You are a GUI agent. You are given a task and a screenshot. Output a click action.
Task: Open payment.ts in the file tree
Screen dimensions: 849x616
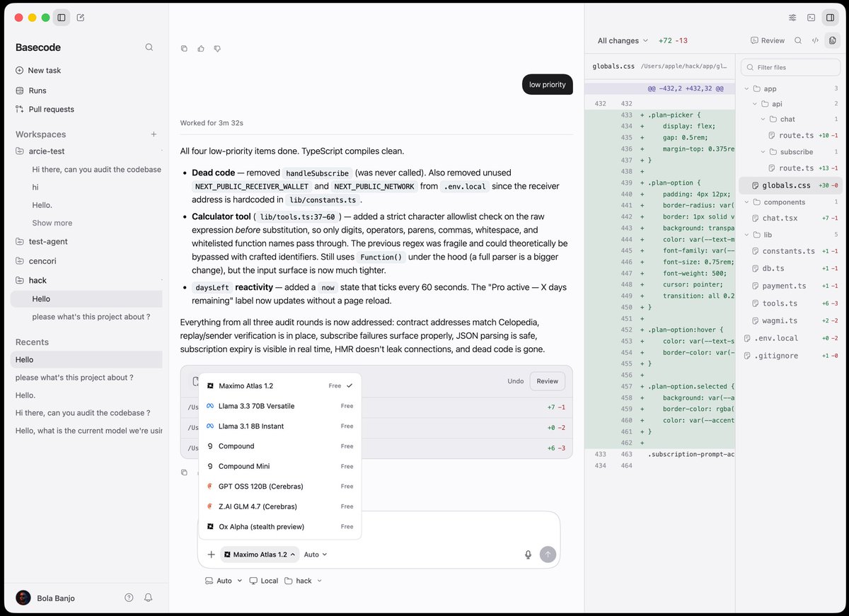[x=784, y=286]
